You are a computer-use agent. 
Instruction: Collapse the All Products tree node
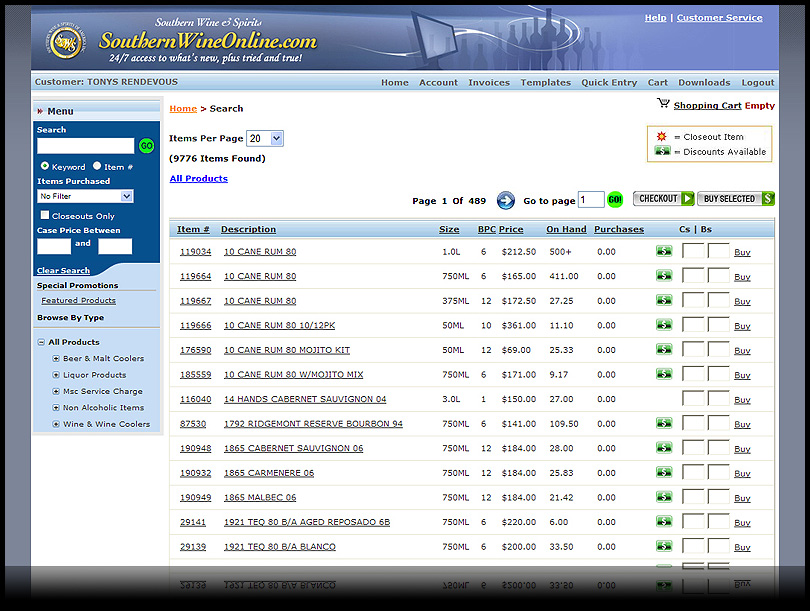[x=41, y=342]
